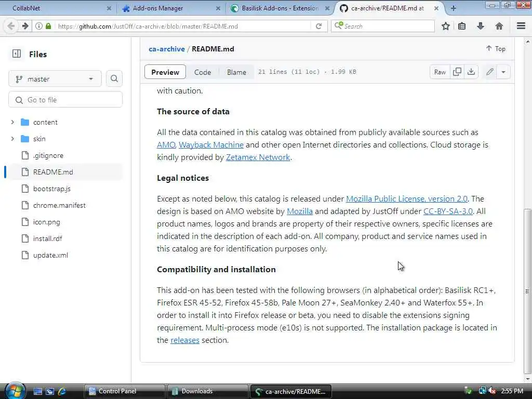Open bootstrap.js in the file tree
The image size is (532, 399).
coord(52,189)
